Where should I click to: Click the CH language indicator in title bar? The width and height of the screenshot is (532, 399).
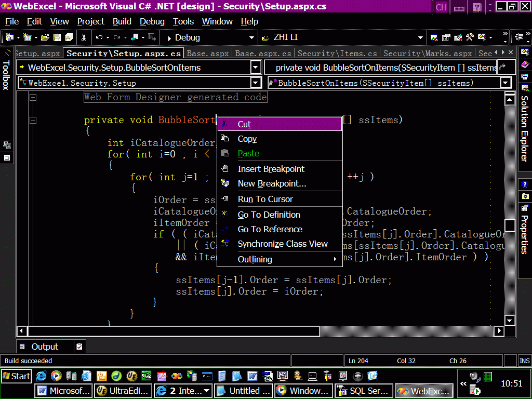tap(441, 7)
